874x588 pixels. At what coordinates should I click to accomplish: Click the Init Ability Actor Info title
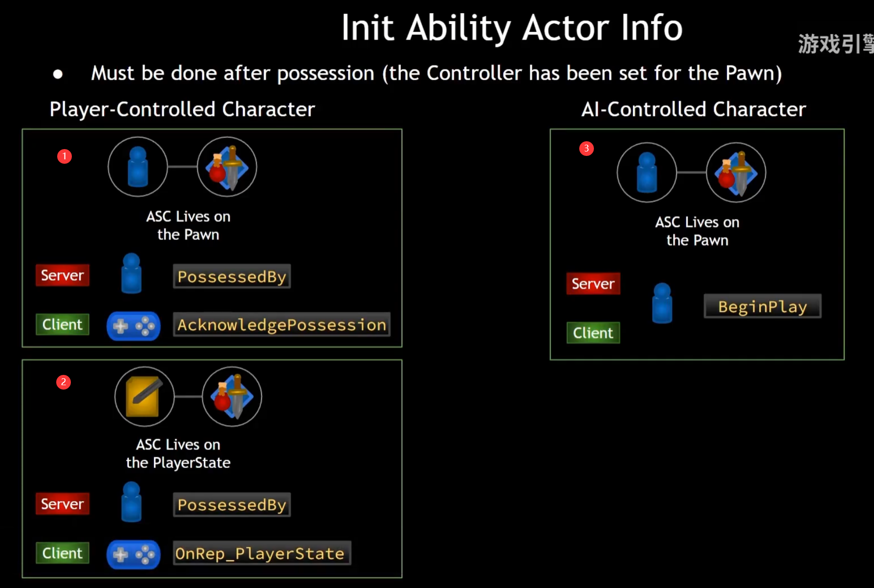[512, 27]
